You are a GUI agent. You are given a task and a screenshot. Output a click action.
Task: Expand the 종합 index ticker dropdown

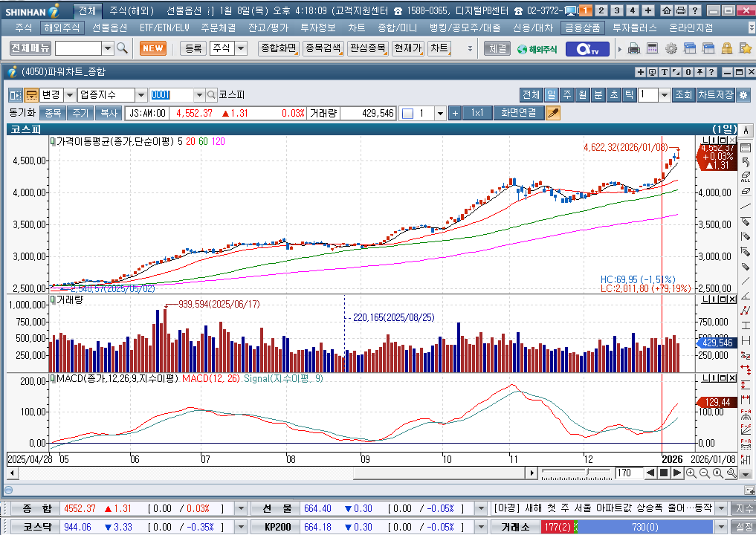coord(241,508)
